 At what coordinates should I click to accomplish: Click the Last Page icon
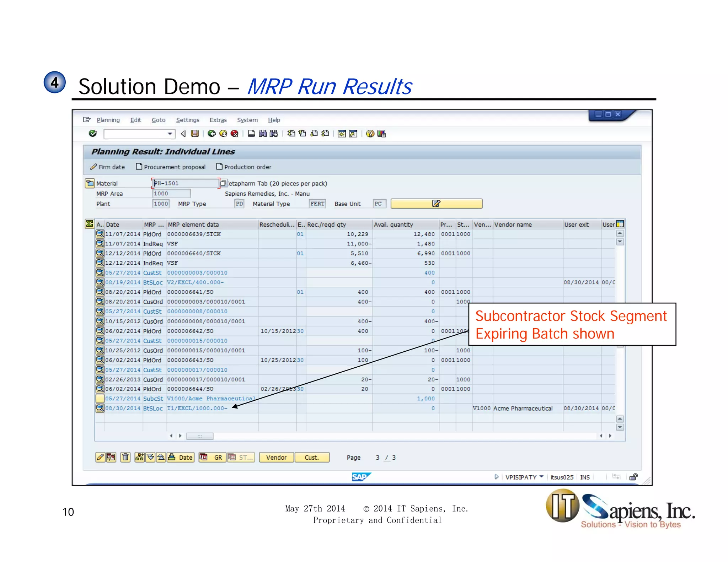pos(325,134)
